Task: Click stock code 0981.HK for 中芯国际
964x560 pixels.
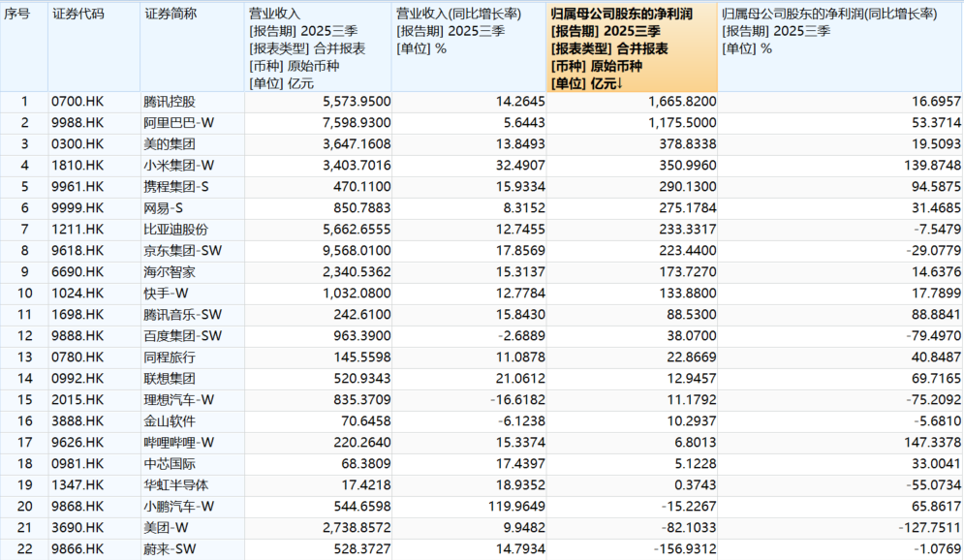Action: pos(78,464)
